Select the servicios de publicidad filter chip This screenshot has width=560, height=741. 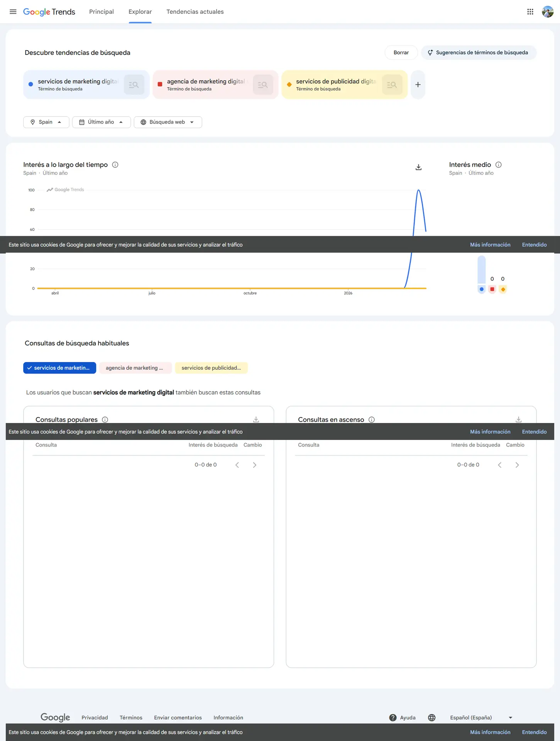click(211, 368)
